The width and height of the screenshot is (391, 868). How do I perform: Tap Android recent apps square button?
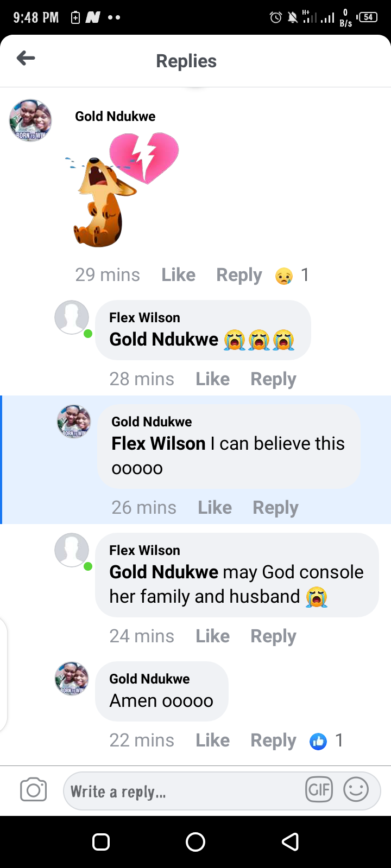[x=101, y=842]
